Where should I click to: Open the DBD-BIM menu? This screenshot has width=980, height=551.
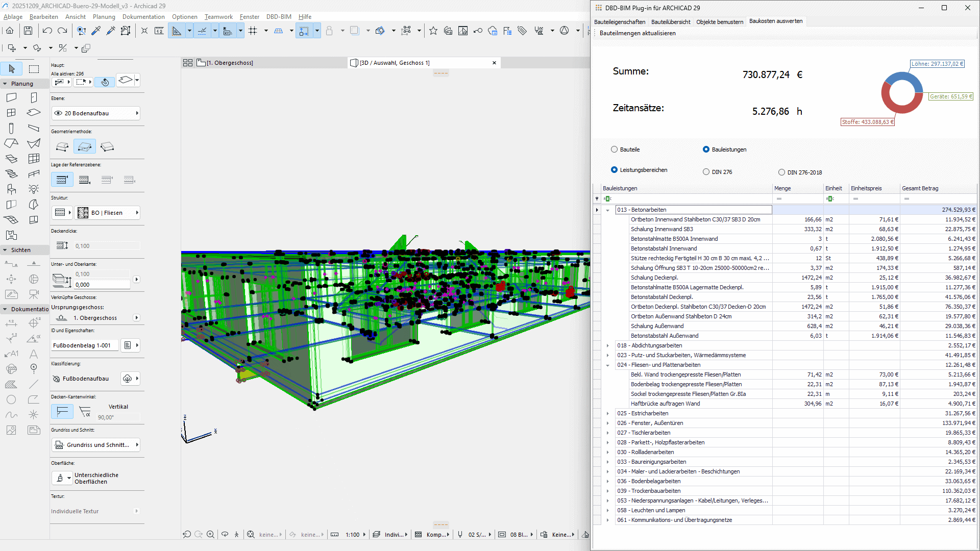[279, 17]
